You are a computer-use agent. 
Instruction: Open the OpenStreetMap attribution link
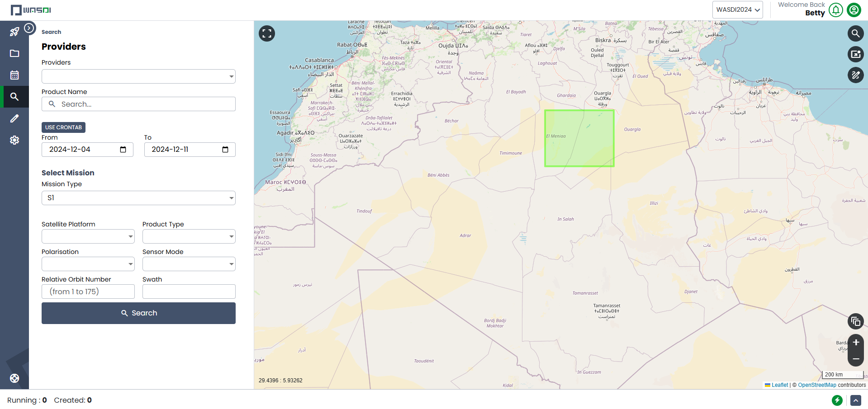[x=817, y=385]
